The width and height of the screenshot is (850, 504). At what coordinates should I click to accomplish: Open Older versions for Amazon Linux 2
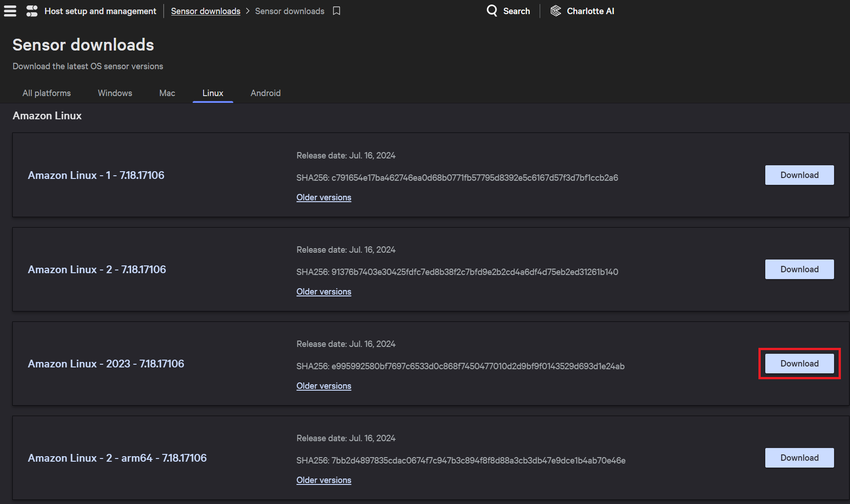(x=324, y=291)
